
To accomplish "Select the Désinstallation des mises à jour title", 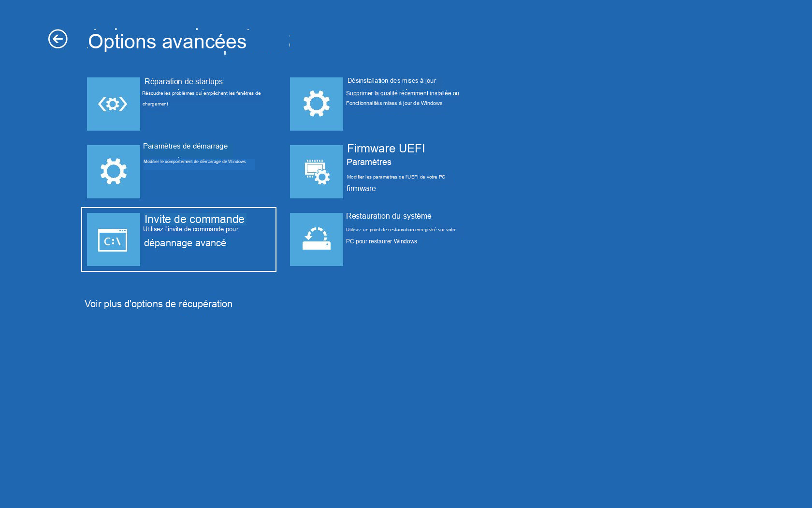I will (x=391, y=81).
